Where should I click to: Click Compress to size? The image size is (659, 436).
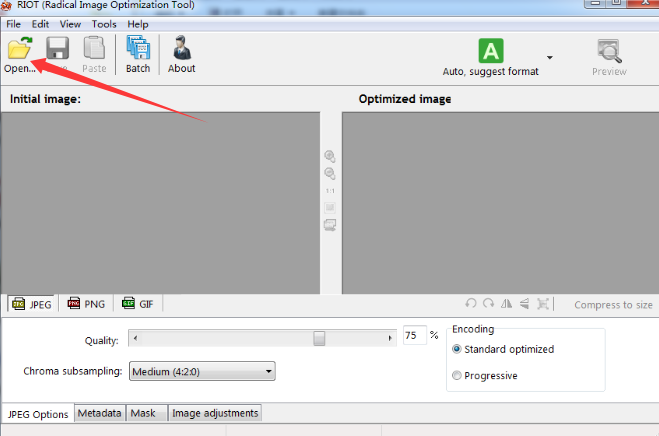tap(613, 305)
